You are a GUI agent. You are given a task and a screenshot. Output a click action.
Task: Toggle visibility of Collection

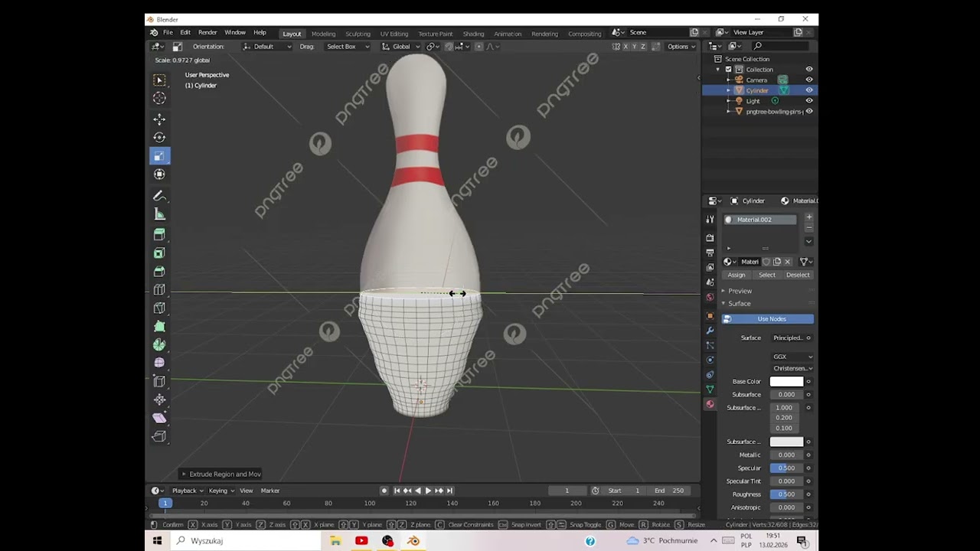click(x=809, y=69)
